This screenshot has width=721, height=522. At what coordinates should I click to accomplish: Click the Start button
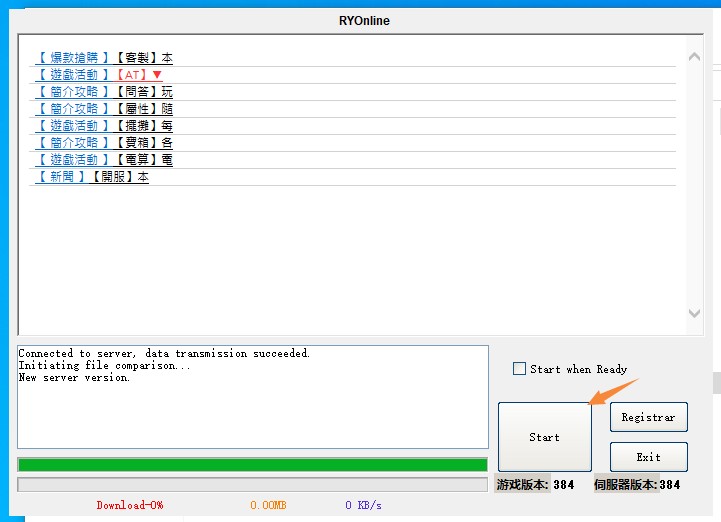pyautogui.click(x=544, y=437)
